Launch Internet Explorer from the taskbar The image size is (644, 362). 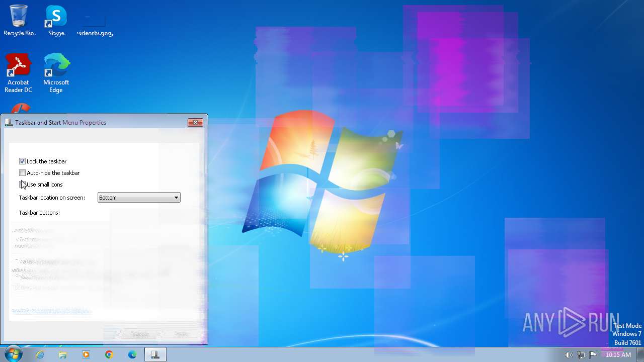pyautogui.click(x=40, y=354)
